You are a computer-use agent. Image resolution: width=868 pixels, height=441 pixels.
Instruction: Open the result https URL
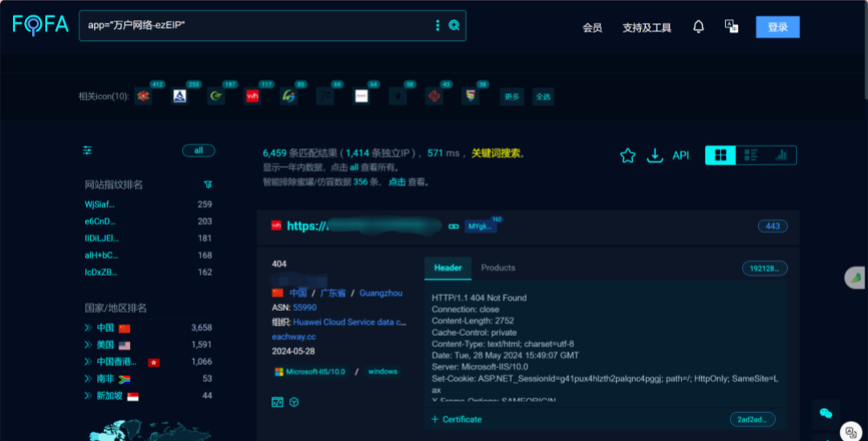(363, 226)
